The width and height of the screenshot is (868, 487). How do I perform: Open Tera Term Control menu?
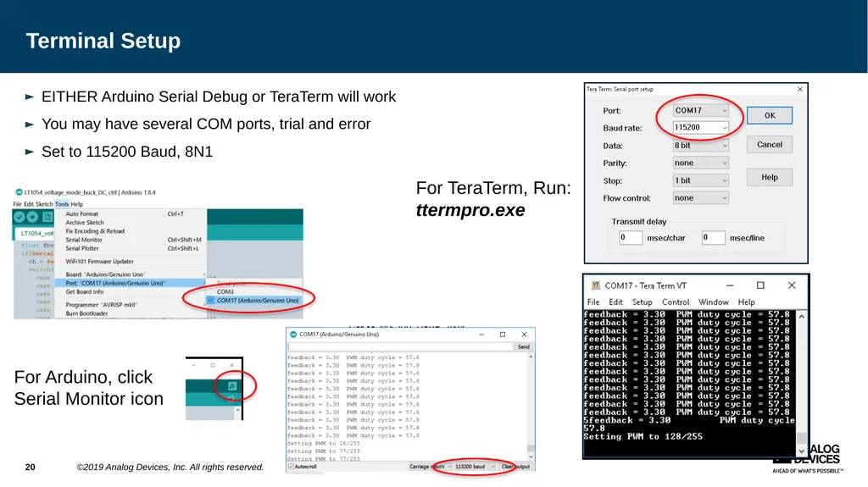click(x=676, y=302)
